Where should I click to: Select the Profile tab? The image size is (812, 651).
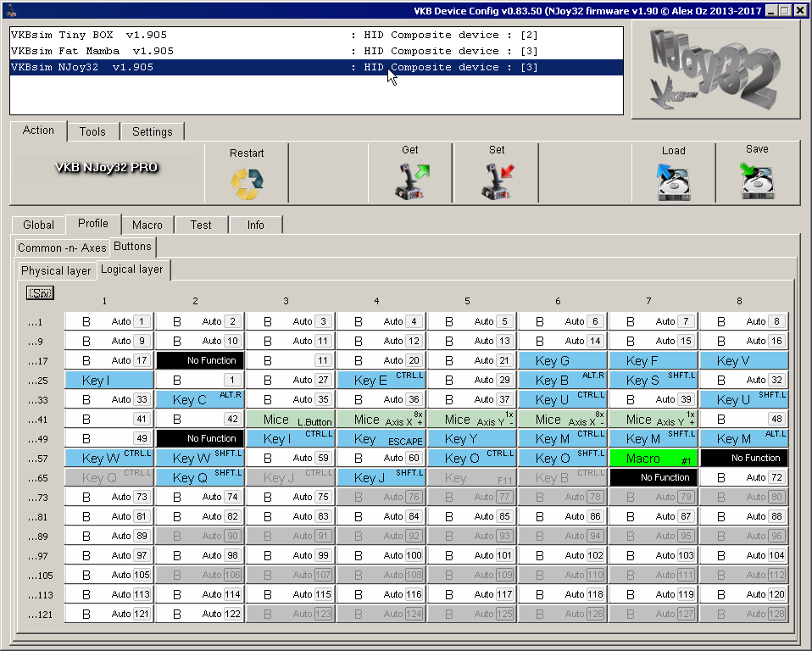93,224
